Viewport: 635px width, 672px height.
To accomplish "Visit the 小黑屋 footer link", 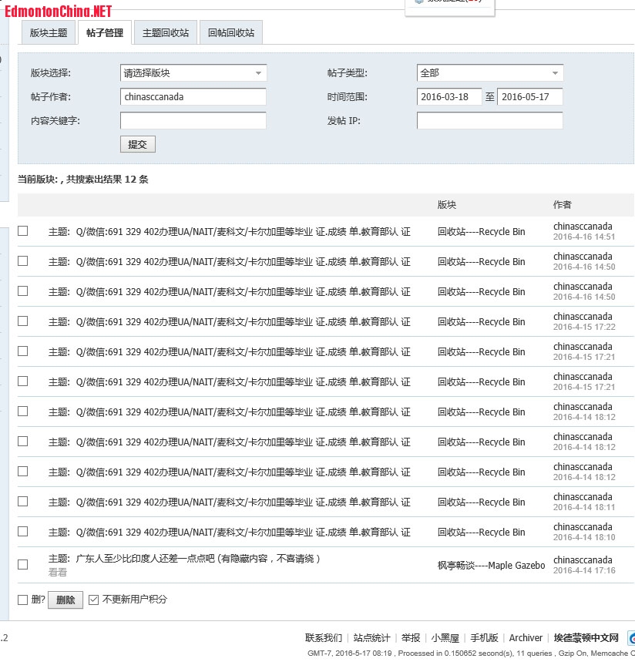I will click(x=445, y=637).
